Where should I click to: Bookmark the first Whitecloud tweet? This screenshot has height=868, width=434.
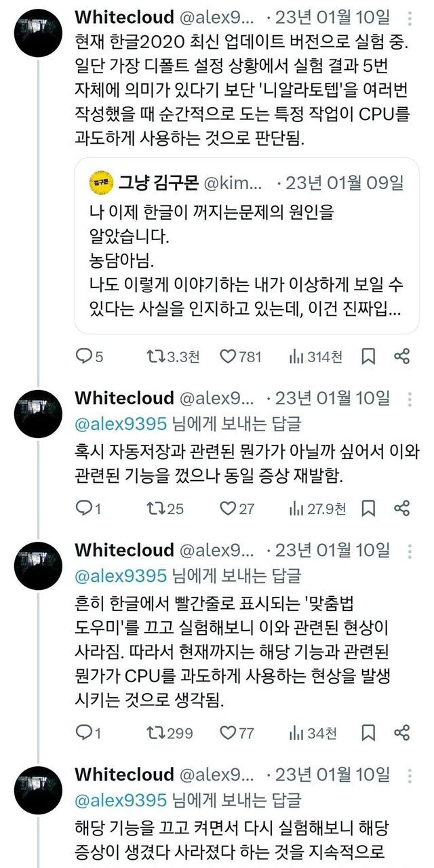pos(368,356)
